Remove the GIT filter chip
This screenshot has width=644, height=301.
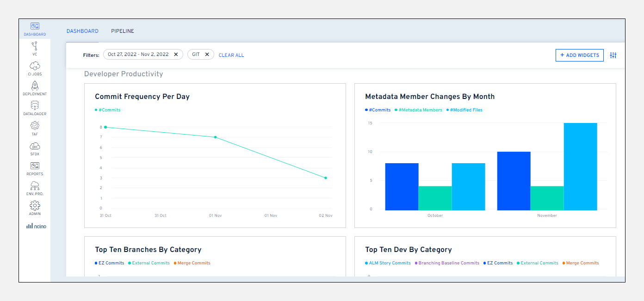coord(207,55)
